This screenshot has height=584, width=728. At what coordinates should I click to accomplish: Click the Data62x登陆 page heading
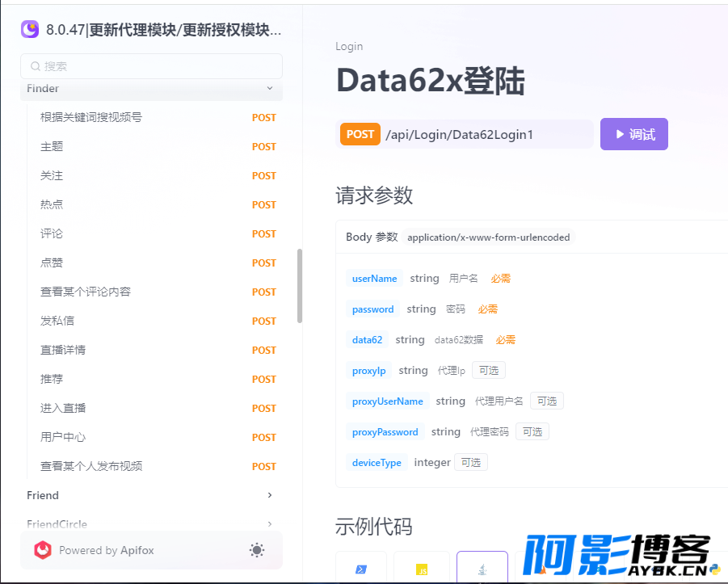[431, 81]
